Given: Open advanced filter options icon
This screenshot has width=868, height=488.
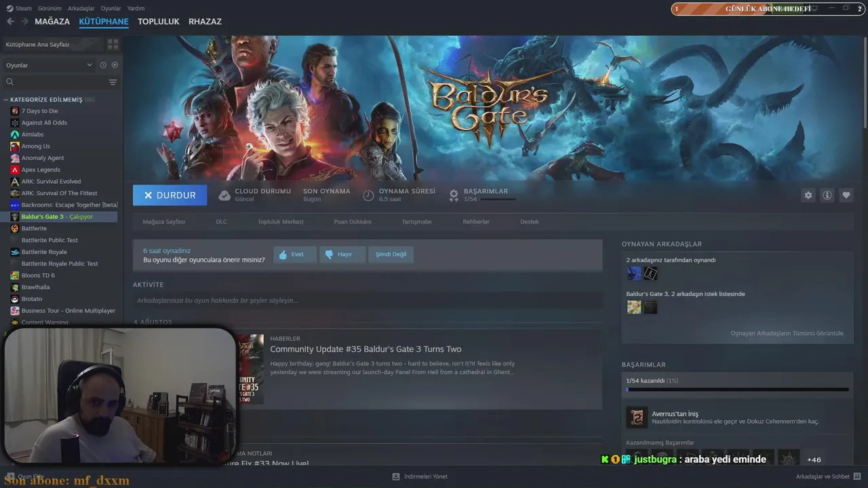Looking at the screenshot, I should click(113, 82).
